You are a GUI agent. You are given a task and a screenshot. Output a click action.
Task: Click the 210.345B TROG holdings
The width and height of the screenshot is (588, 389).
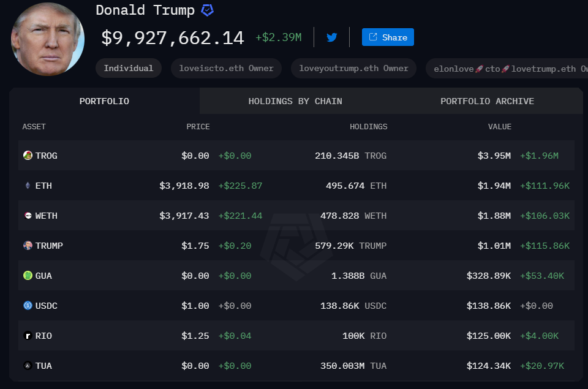350,156
